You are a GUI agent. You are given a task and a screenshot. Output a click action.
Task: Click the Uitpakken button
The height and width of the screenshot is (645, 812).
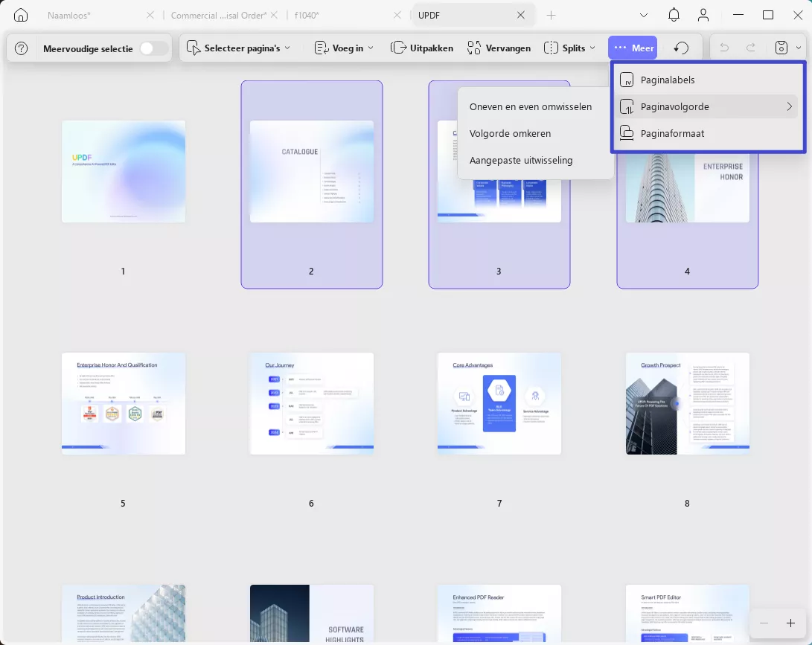(421, 48)
